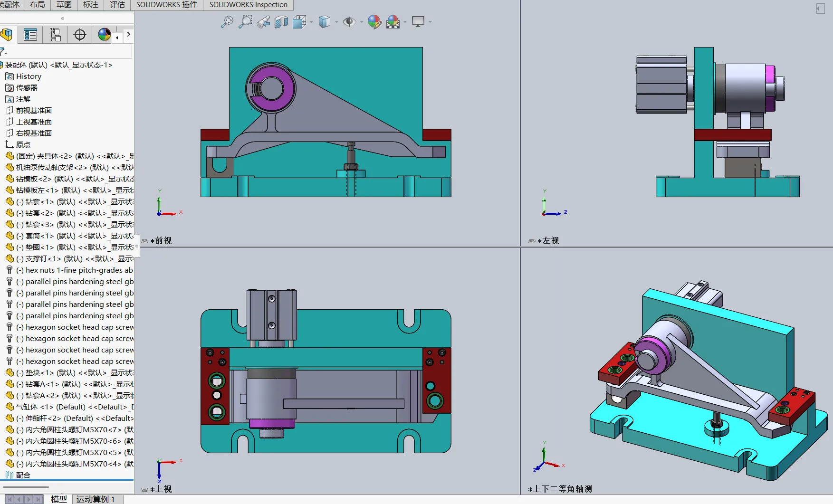
Task: Toggle the link views icon beside 左视
Action: click(x=532, y=241)
